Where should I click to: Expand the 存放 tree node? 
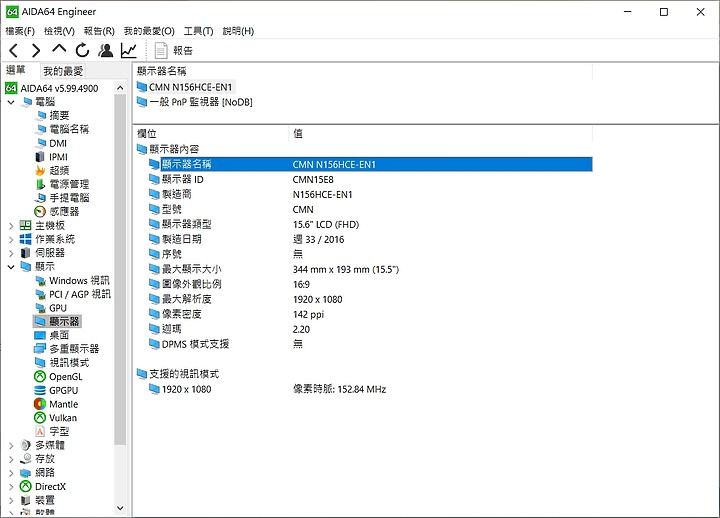(11, 459)
